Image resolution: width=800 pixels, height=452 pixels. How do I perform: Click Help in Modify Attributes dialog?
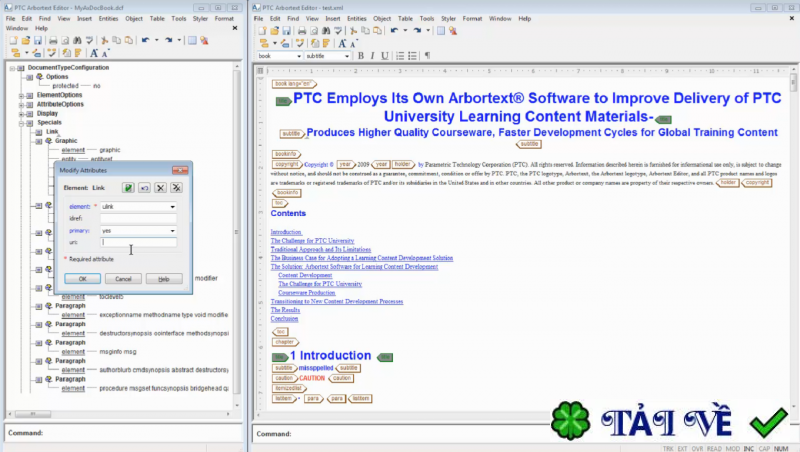pyautogui.click(x=164, y=279)
